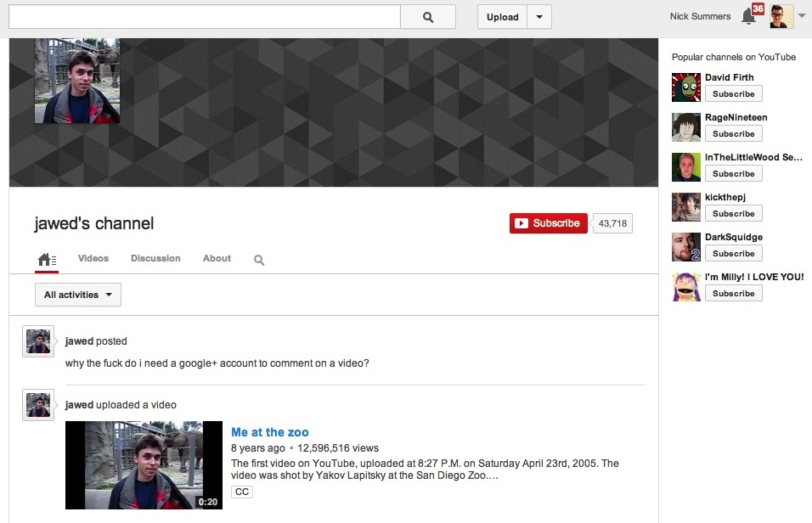Open InTheLittleWood channel name
812x523 pixels.
coord(753,157)
